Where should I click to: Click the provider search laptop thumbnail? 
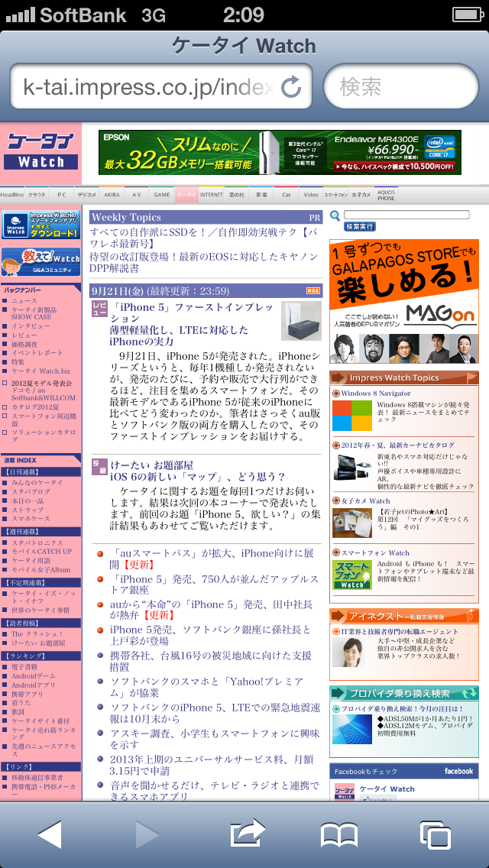351,729
